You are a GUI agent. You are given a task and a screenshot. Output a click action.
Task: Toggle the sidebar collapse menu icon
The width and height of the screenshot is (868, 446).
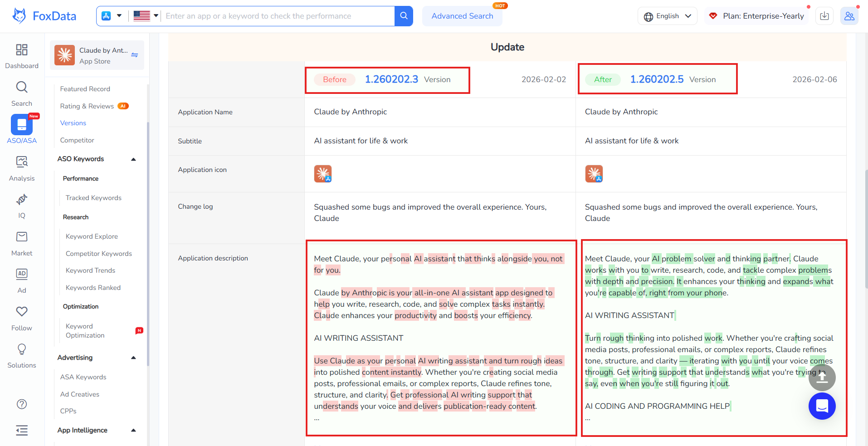tap(21, 430)
